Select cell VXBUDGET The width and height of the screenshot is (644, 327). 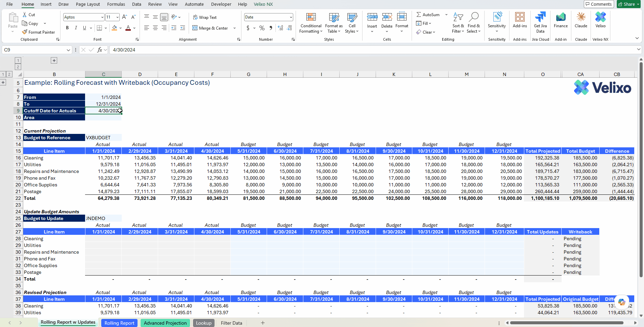tap(103, 138)
